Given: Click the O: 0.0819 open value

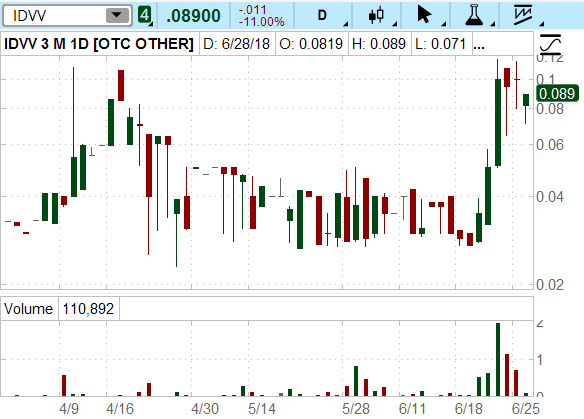Looking at the screenshot, I should coord(311,44).
